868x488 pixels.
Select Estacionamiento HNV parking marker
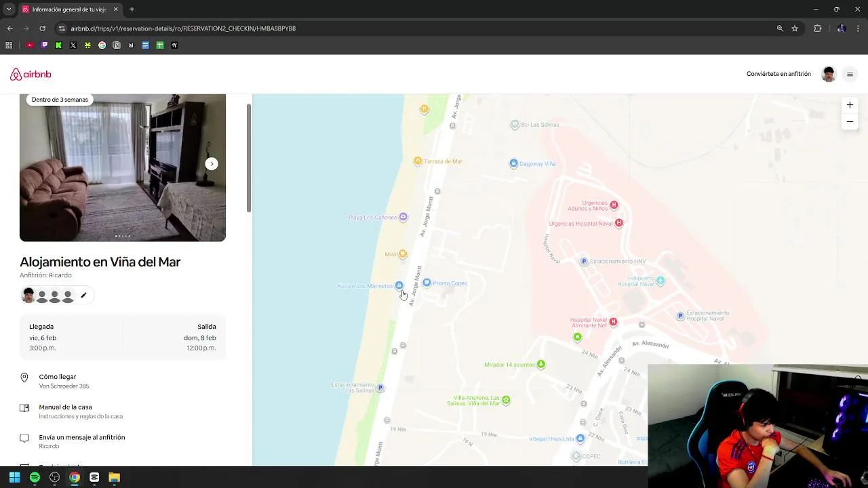click(584, 261)
